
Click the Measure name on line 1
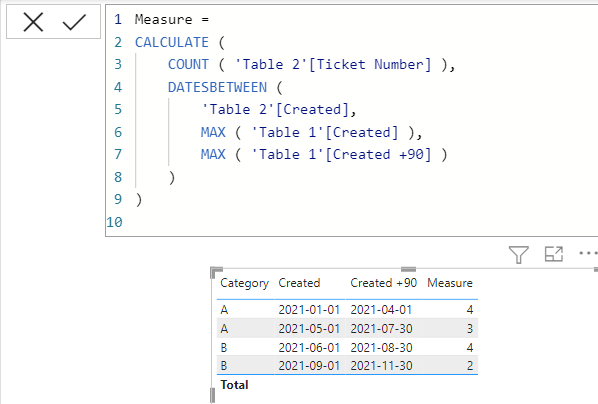(164, 19)
